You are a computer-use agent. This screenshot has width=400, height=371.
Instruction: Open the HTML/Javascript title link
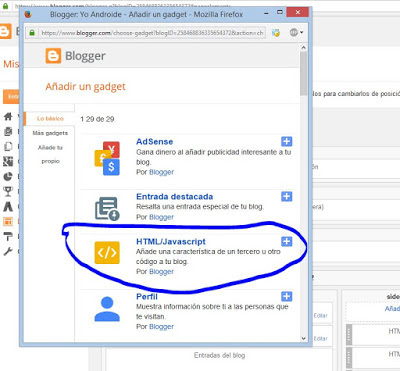pos(171,241)
